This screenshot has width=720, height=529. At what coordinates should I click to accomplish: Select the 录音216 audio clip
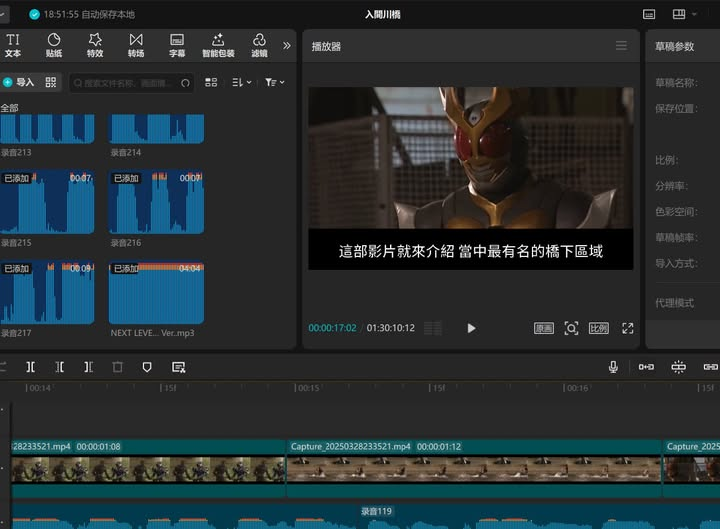pyautogui.click(x=156, y=202)
